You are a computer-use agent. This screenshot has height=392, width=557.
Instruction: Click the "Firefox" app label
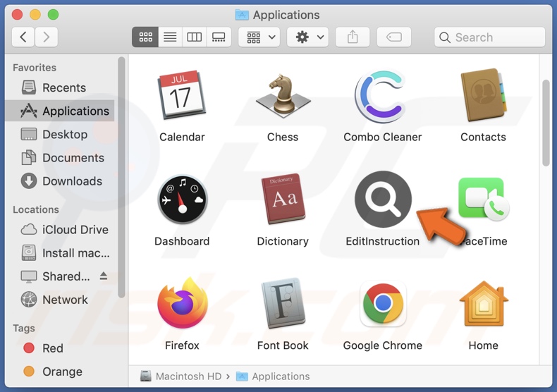pos(182,345)
